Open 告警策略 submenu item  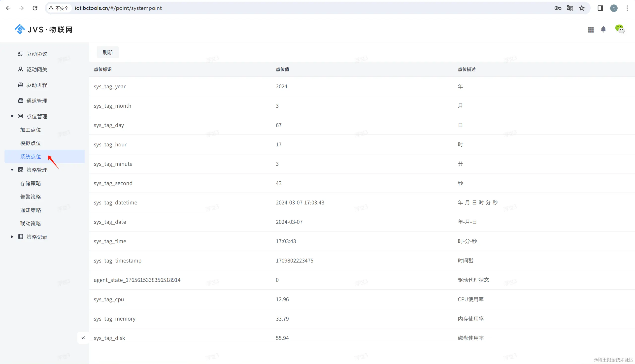31,197
